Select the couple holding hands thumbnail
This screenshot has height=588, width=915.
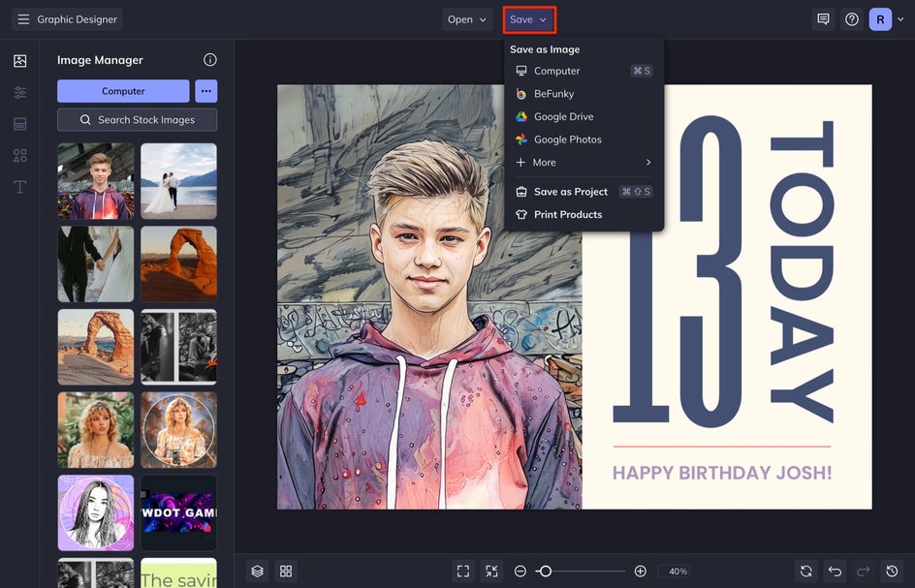(96, 263)
